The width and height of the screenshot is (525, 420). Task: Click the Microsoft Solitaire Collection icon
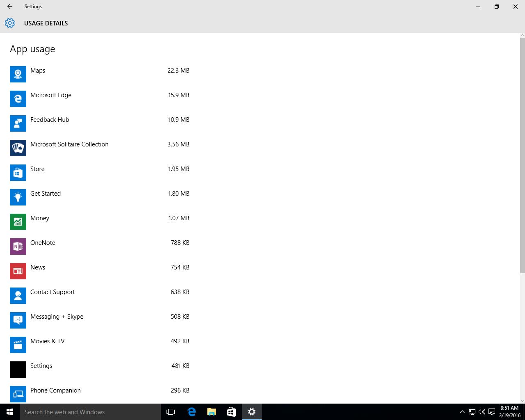click(18, 148)
